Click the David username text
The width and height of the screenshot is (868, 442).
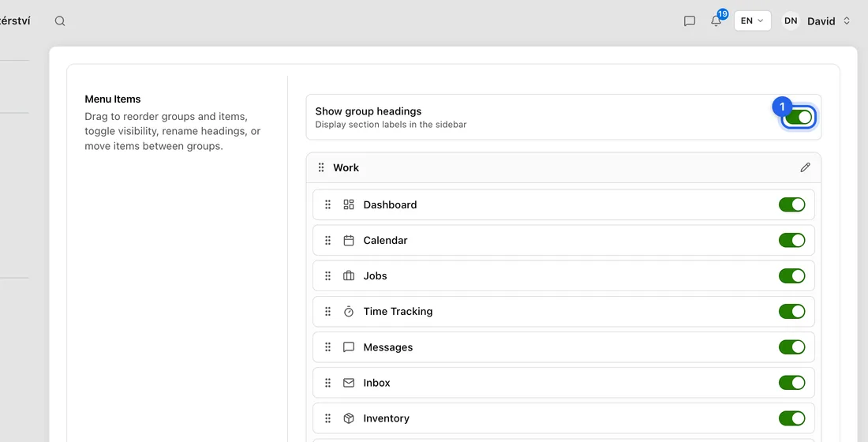point(821,21)
